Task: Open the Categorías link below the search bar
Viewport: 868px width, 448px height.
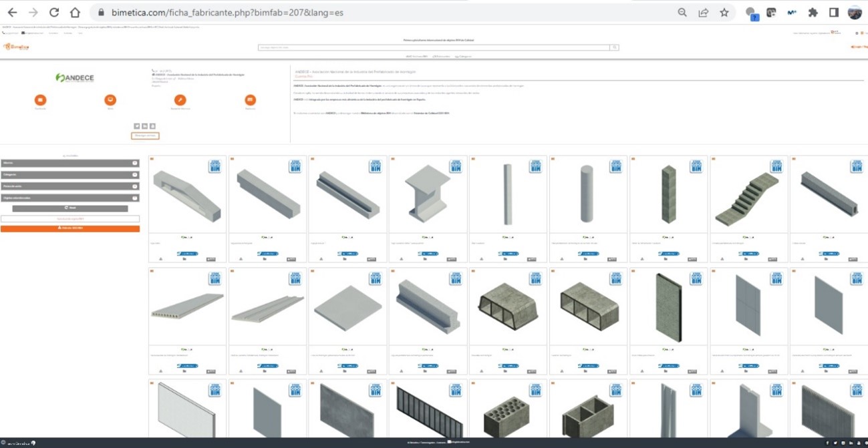Action: click(463, 57)
